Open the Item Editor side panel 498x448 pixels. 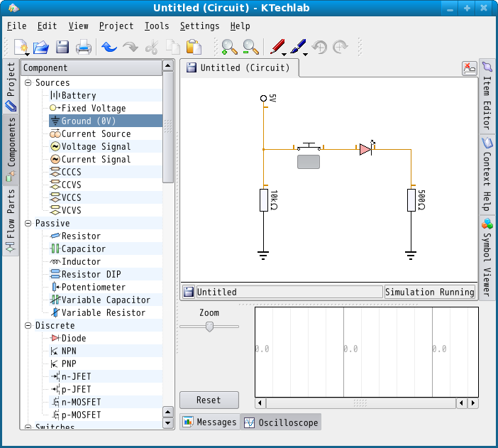pos(487,95)
